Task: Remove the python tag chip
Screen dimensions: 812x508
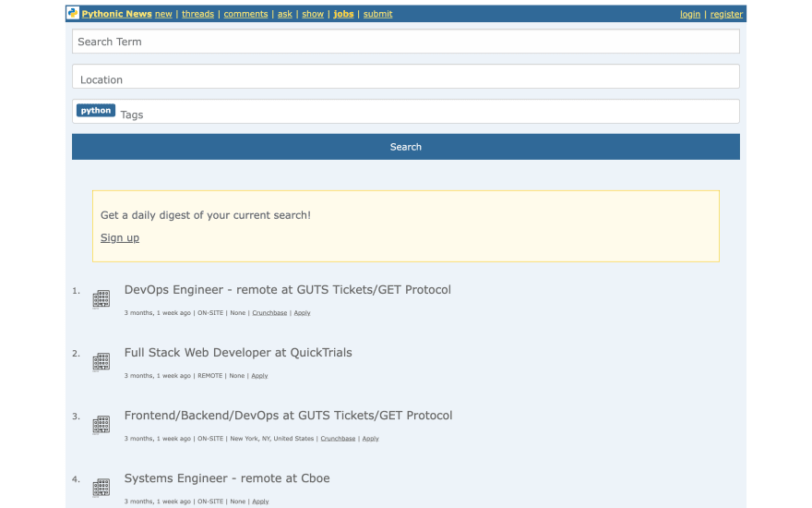Action: 96,111
